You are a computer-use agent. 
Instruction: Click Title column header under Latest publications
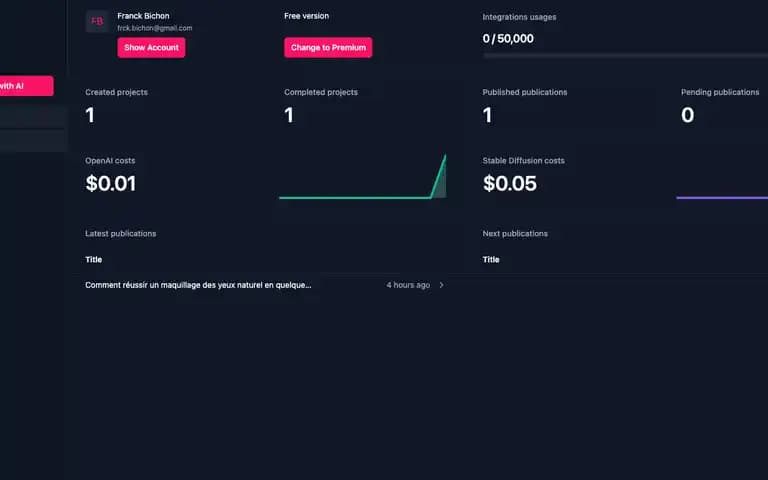94,260
